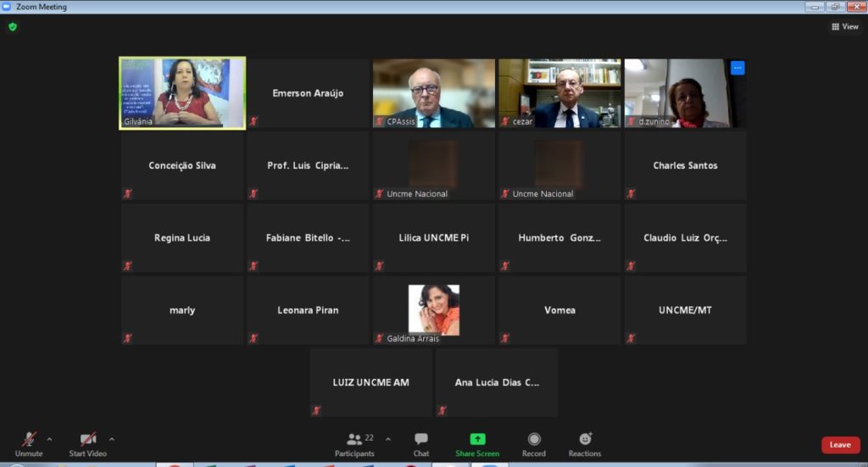Expand video options arrow next to Start Video

(112, 439)
